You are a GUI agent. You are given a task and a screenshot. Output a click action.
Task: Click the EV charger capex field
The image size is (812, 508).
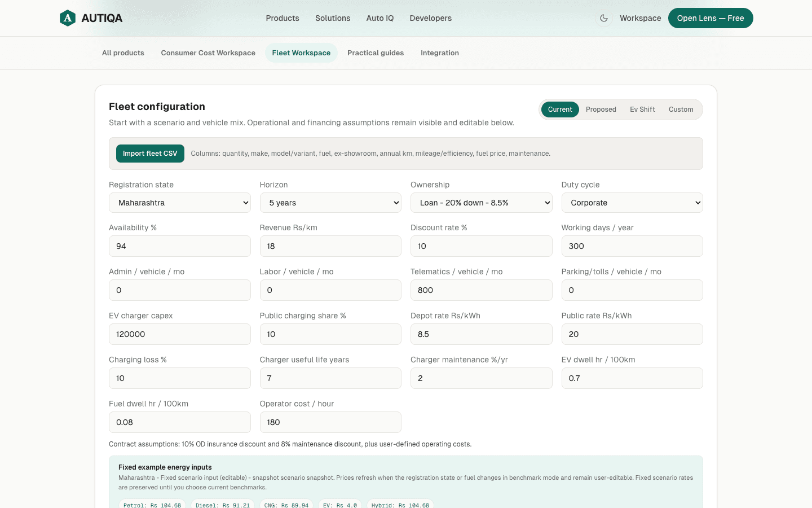[180, 334]
